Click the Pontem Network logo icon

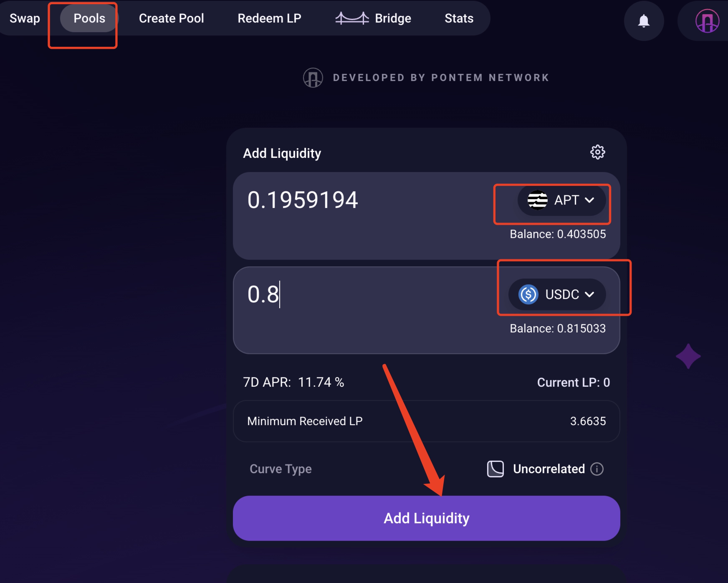(313, 78)
